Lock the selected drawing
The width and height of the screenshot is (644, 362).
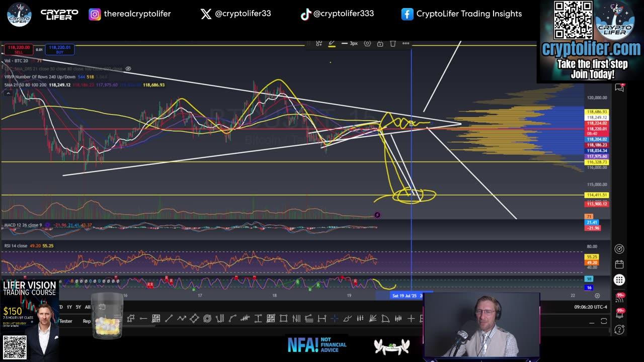pos(380,43)
